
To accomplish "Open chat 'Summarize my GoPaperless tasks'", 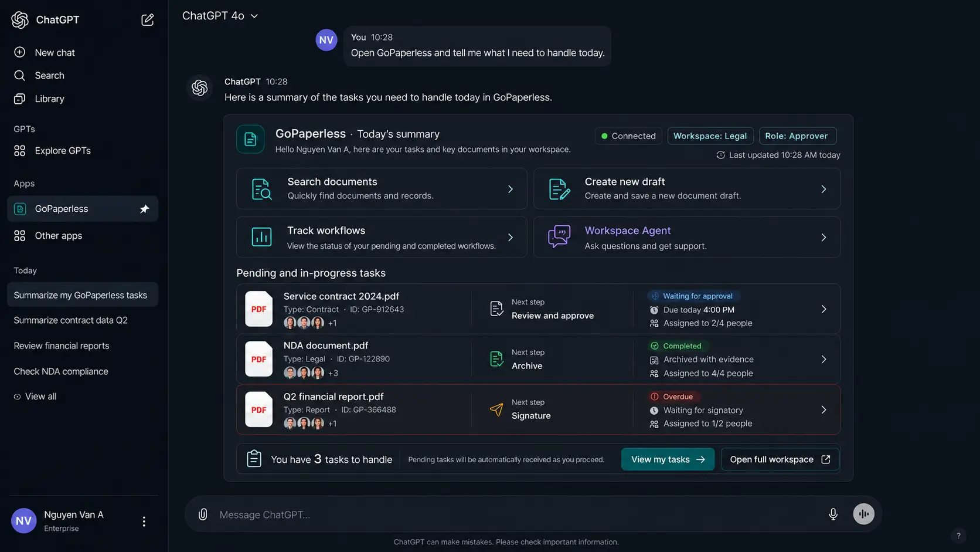I will (83, 295).
